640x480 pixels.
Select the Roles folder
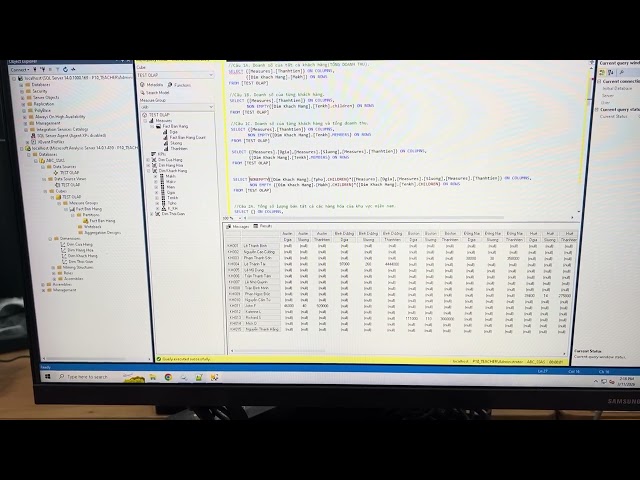pyautogui.click(x=64, y=273)
